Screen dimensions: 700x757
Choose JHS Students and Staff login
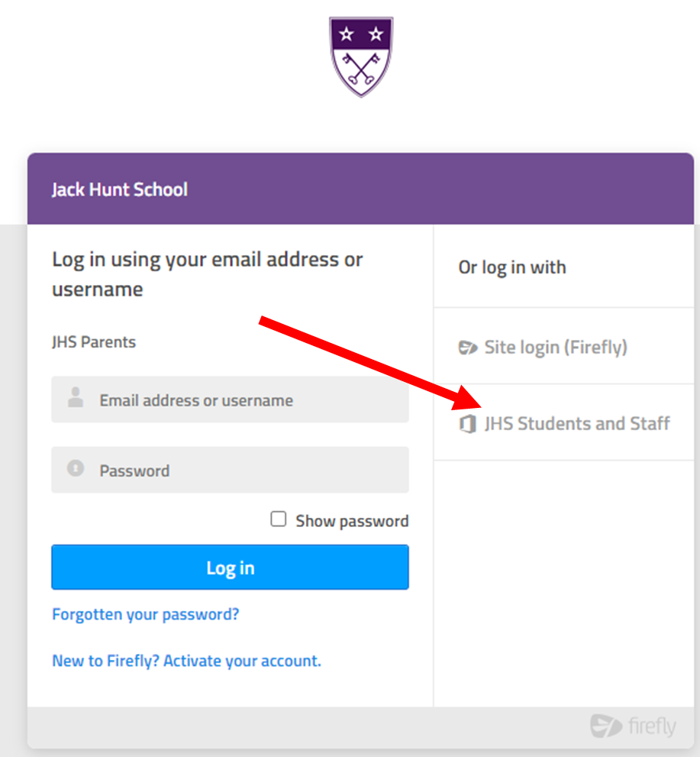(563, 423)
